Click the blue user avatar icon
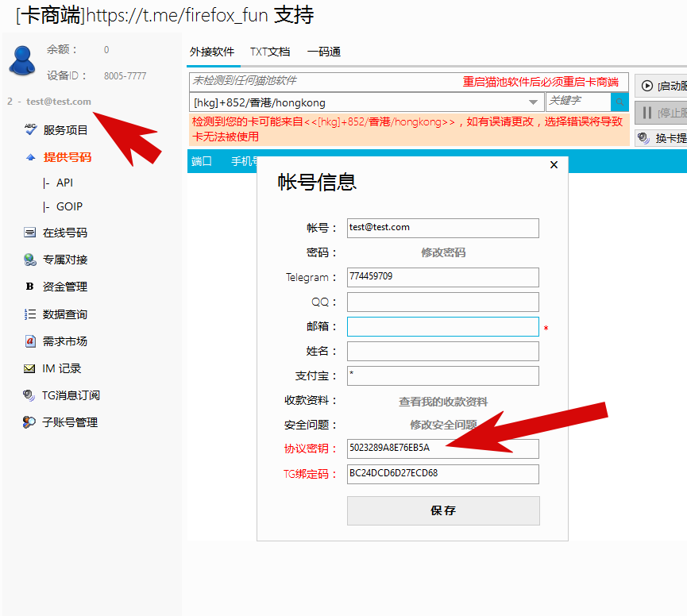The width and height of the screenshot is (687, 616). click(22, 60)
